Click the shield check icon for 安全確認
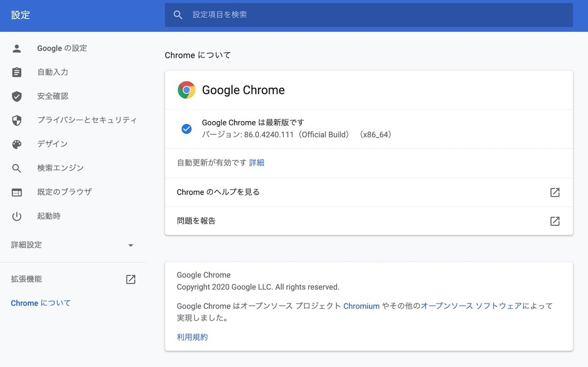Image resolution: width=588 pixels, height=367 pixels. click(x=17, y=96)
